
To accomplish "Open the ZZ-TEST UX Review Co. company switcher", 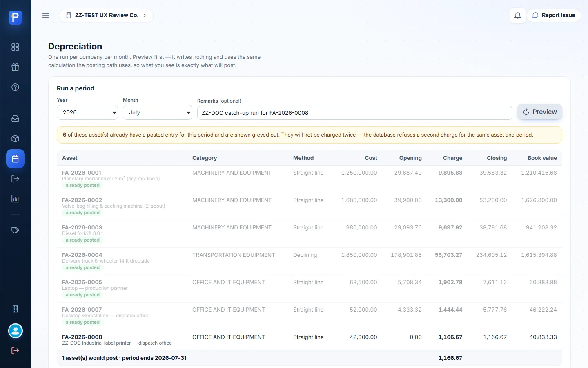I will 106,16.
